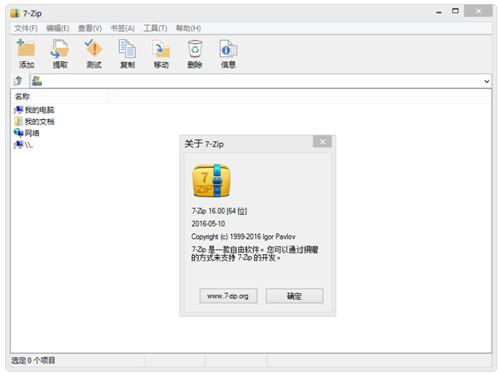Select 我的电脑 in the file list
Screen dimensions: 500x374
point(34,110)
